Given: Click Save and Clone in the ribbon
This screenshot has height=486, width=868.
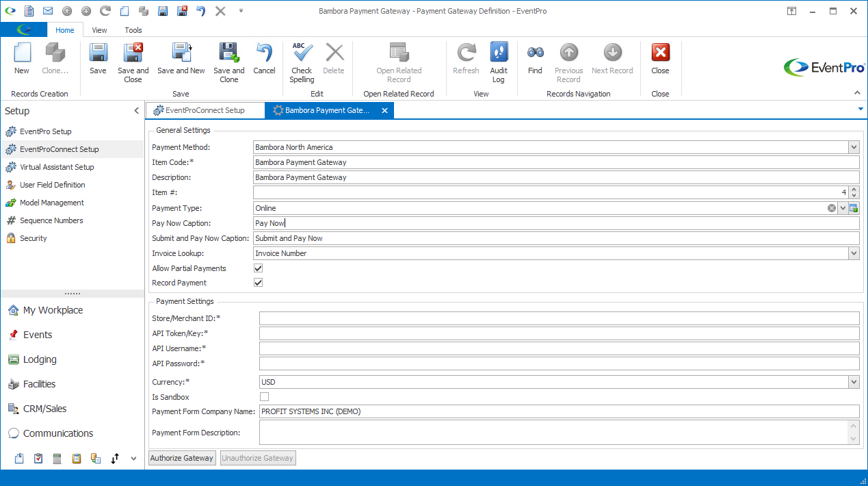Looking at the screenshot, I should coord(228,62).
